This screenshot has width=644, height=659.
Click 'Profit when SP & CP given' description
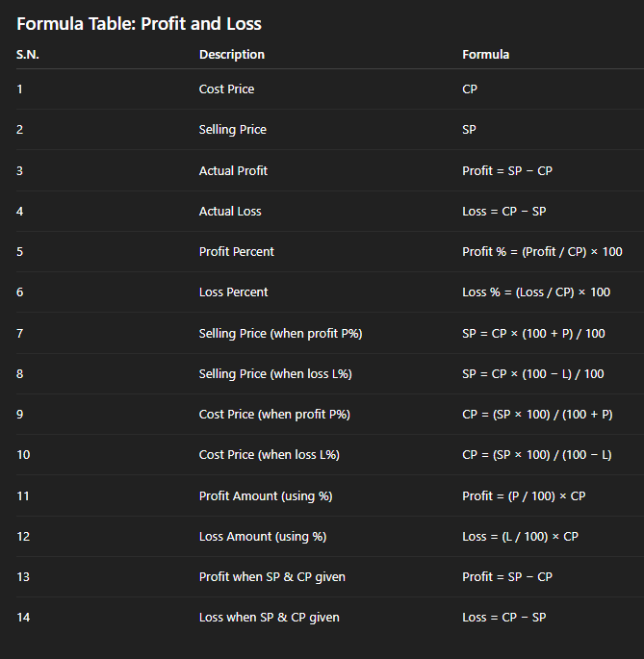coord(271,577)
